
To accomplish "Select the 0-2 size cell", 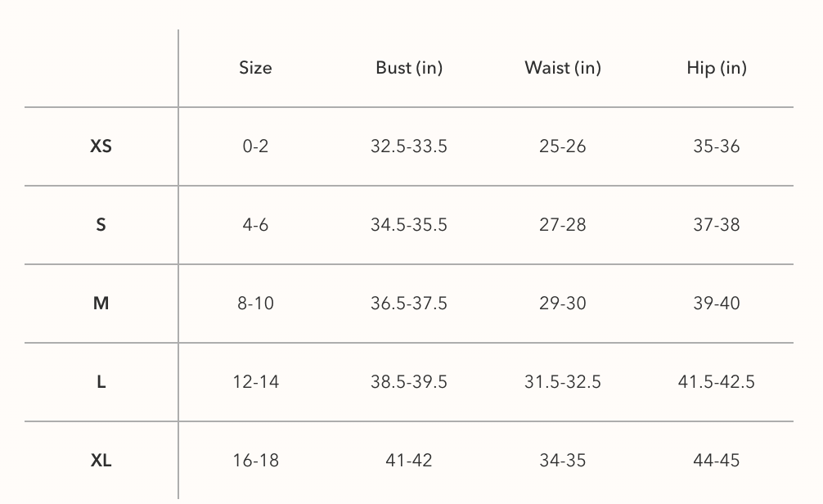I will click(x=255, y=146).
